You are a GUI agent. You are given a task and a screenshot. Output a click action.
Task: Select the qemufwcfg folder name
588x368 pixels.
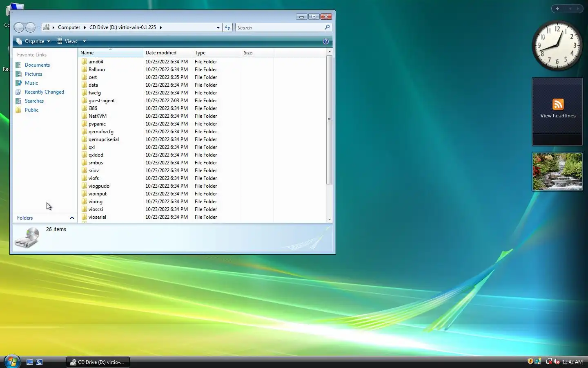(101, 132)
